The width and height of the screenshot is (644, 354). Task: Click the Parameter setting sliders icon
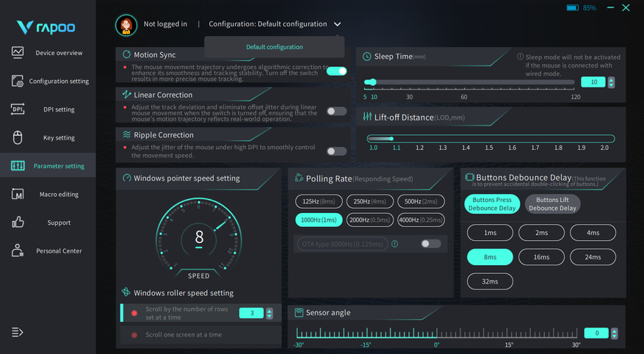click(18, 166)
